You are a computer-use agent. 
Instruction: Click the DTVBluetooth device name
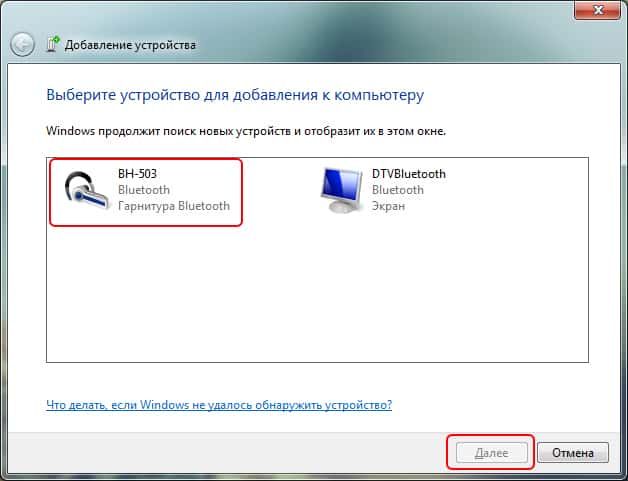(x=409, y=174)
